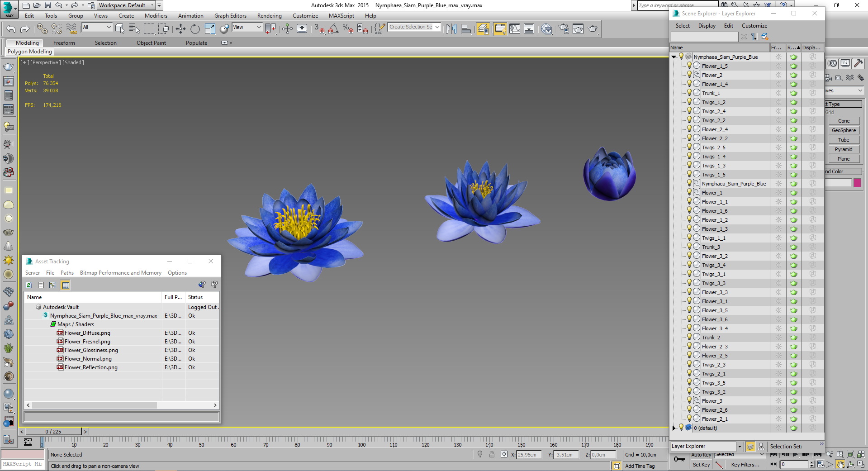Switch to the Object Paint ribbon tab
This screenshot has width=868, height=471.
pyautogui.click(x=151, y=43)
